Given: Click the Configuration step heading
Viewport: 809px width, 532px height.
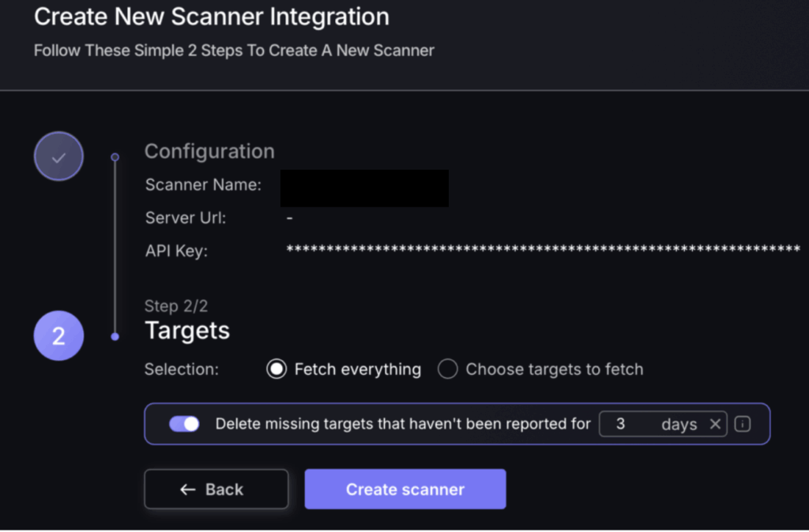Looking at the screenshot, I should tap(209, 152).
